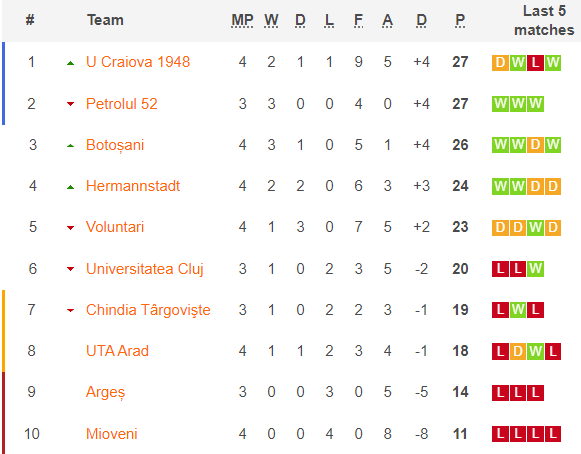Click the green W badge in Universitatea Cluj row

point(535,269)
